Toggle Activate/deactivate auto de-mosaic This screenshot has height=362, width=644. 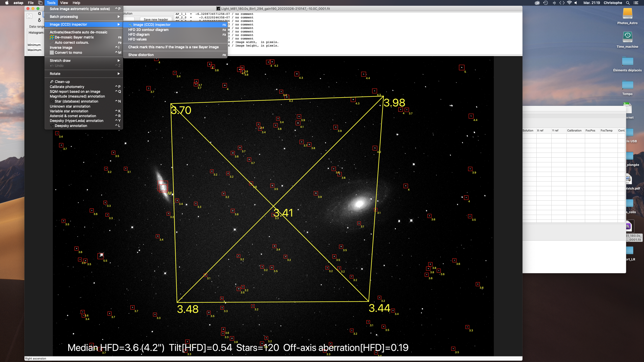pyautogui.click(x=78, y=32)
